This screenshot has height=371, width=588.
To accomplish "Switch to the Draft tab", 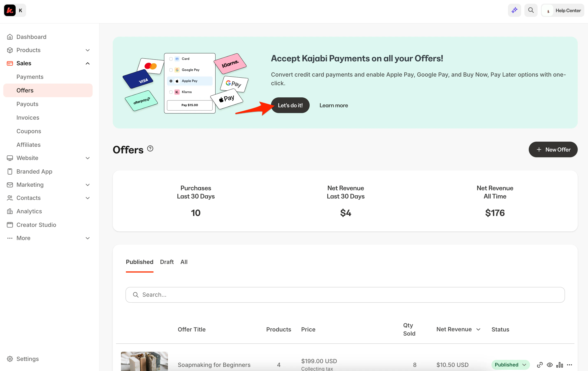I will coord(167,262).
